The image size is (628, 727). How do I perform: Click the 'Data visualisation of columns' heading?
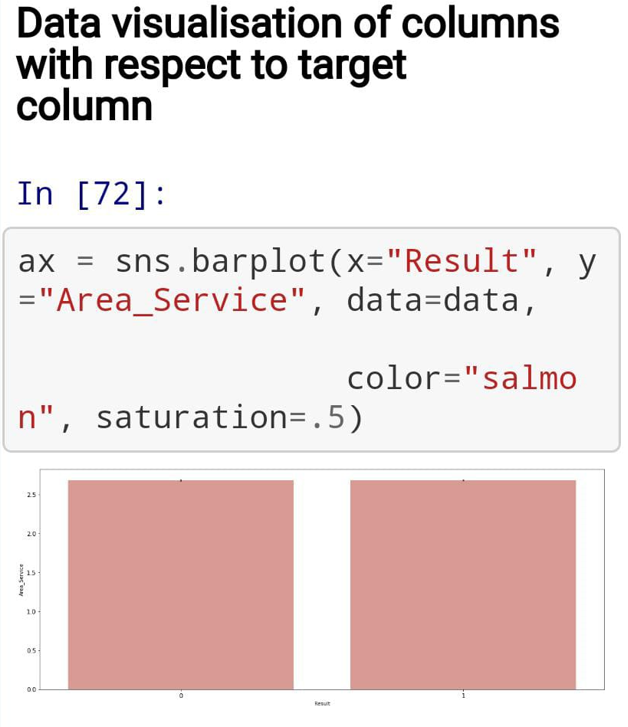[x=288, y=64]
